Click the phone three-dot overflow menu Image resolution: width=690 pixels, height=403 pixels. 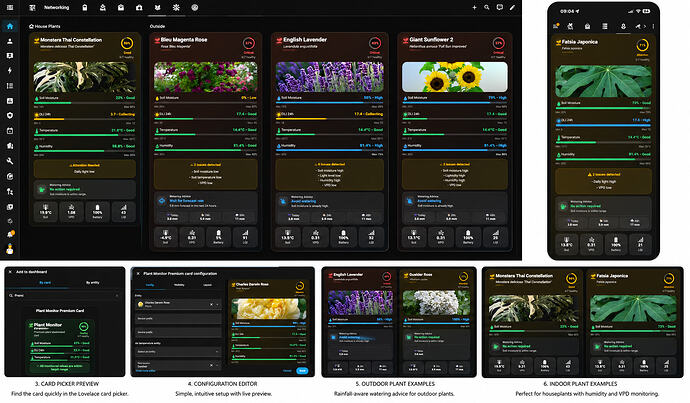click(653, 26)
